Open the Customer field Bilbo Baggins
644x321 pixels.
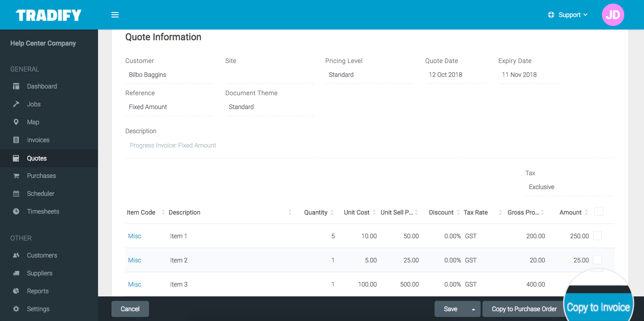169,75
